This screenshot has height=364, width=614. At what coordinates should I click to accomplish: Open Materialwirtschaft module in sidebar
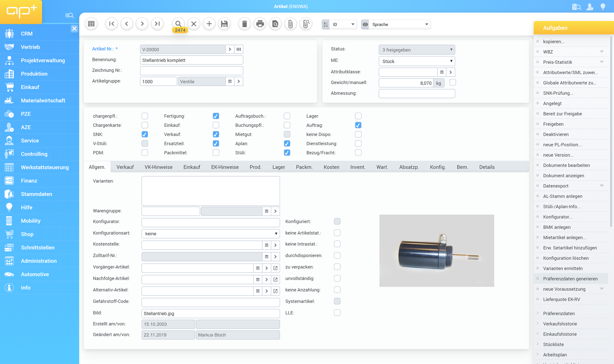[x=43, y=101]
